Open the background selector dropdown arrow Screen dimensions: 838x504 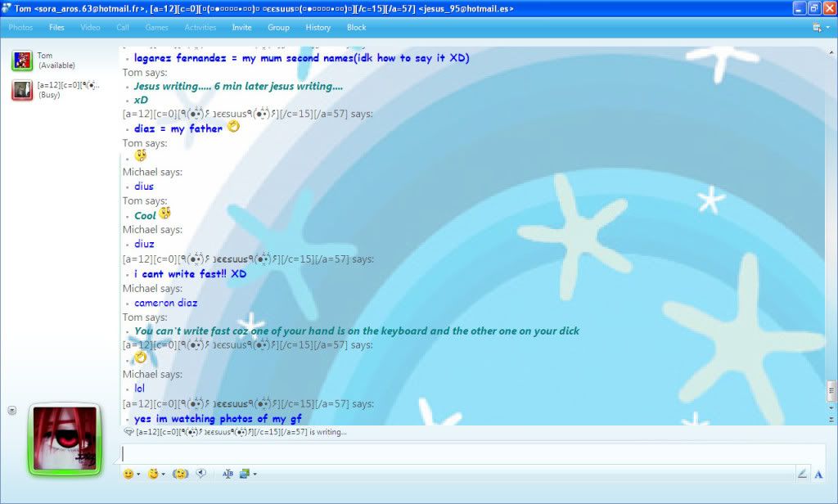tap(255, 473)
